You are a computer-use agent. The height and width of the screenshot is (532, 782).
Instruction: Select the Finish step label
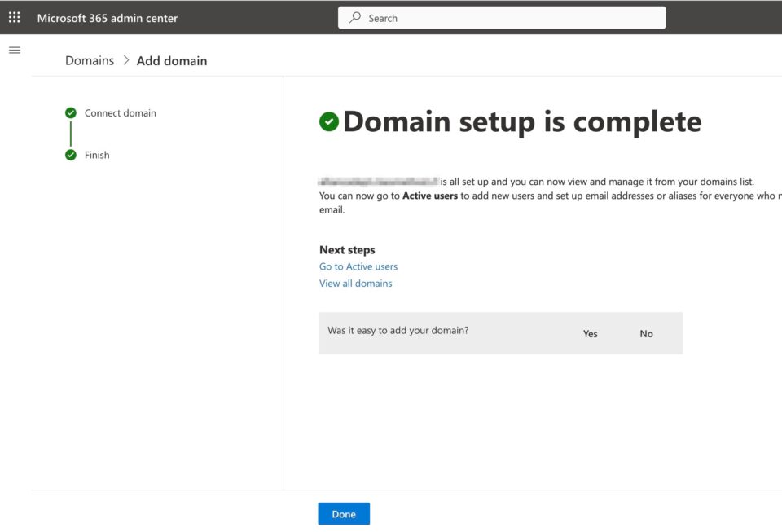pyautogui.click(x=97, y=155)
